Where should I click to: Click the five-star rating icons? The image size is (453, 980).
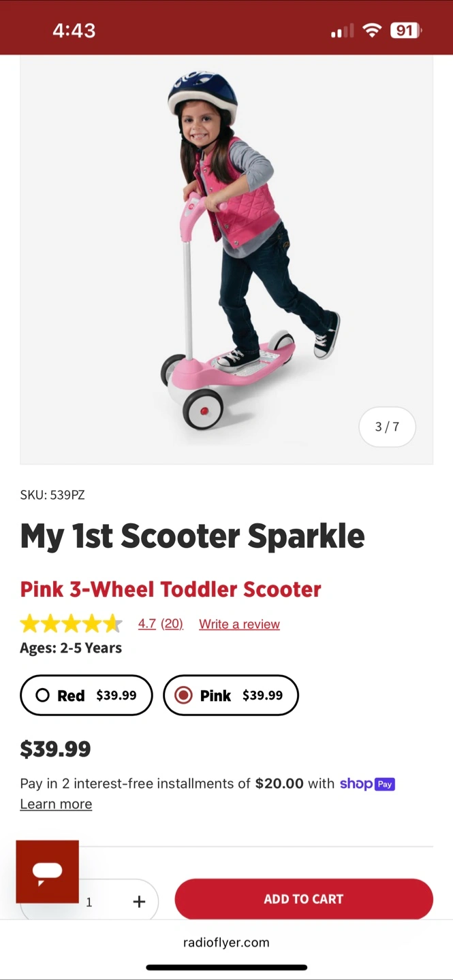(x=71, y=623)
